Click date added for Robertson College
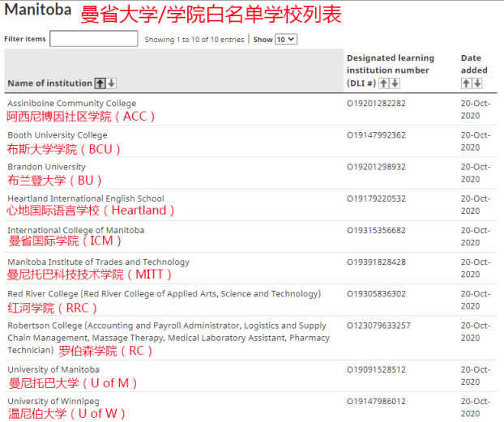504x422 pixels. (476, 331)
